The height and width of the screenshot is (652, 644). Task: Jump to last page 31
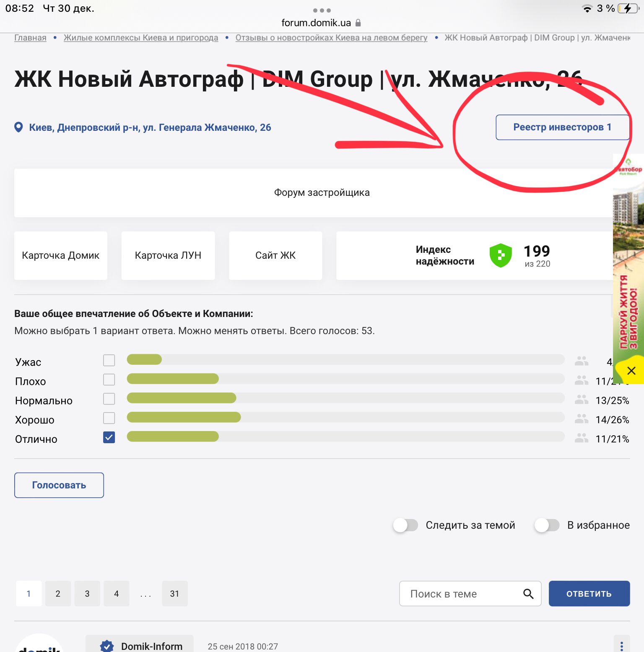click(175, 593)
